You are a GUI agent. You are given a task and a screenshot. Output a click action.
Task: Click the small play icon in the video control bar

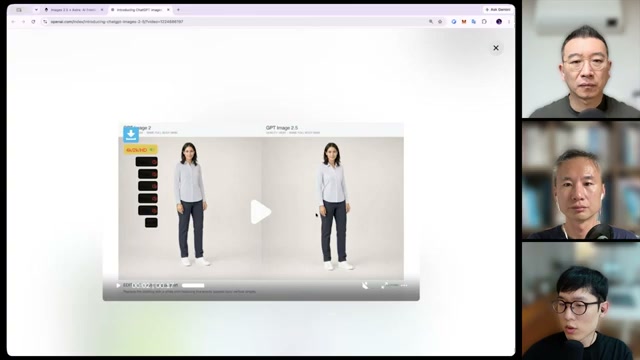pos(118,285)
